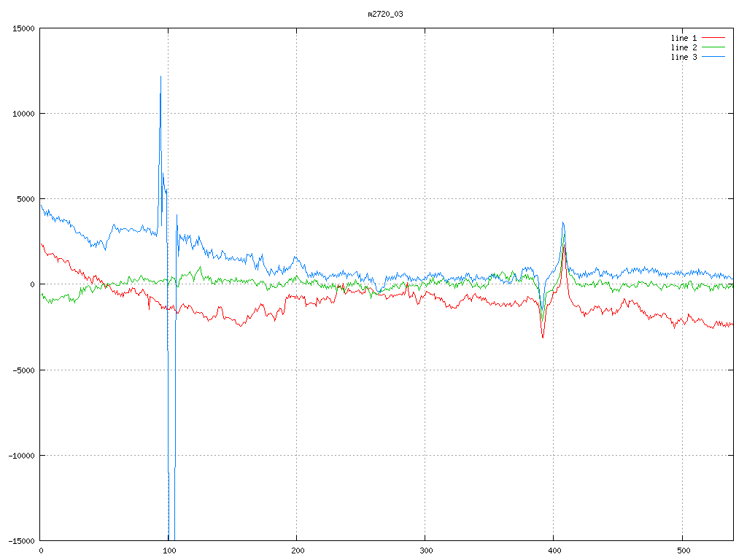Click the red line's lowest dip near 390
This screenshot has width=747, height=560.
(543, 337)
